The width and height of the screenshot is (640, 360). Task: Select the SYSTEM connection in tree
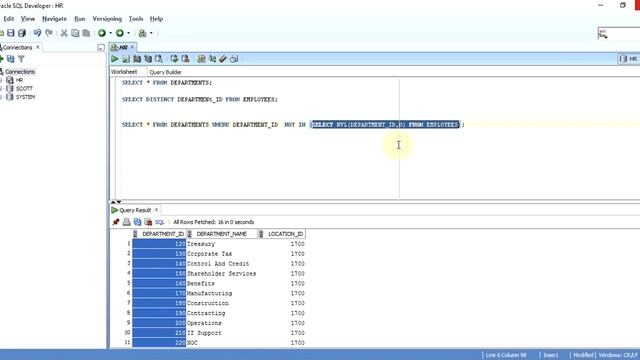25,97
